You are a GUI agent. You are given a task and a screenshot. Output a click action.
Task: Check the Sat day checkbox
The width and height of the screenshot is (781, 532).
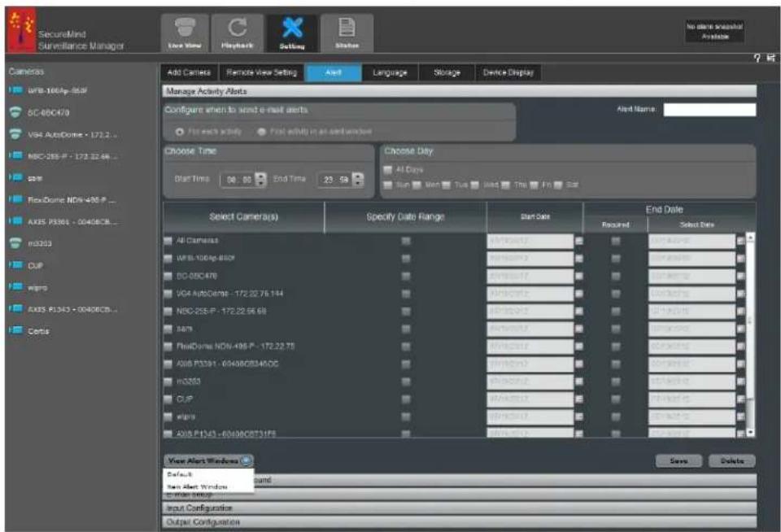[558, 185]
